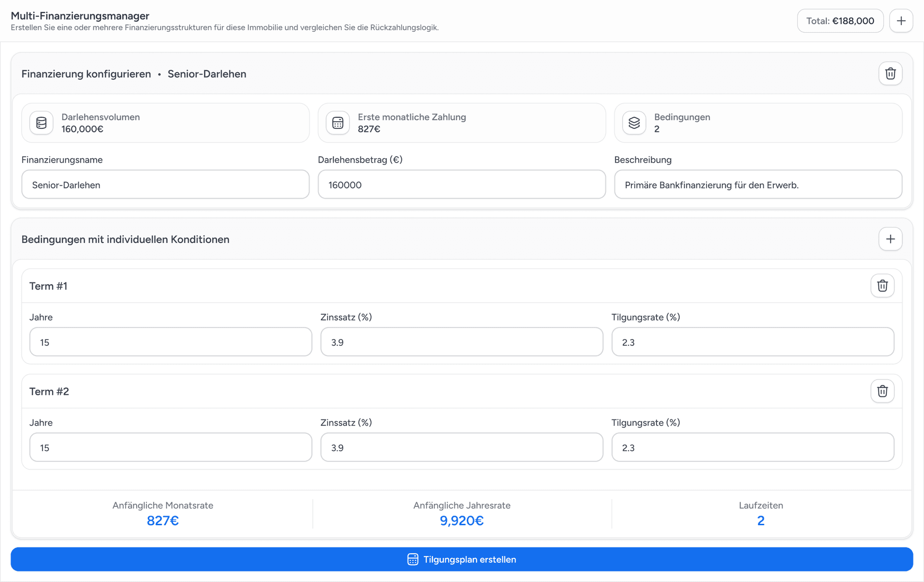Viewport: 924px width, 582px height.
Task: Add a new term with plus icon
Action: pyautogui.click(x=890, y=239)
